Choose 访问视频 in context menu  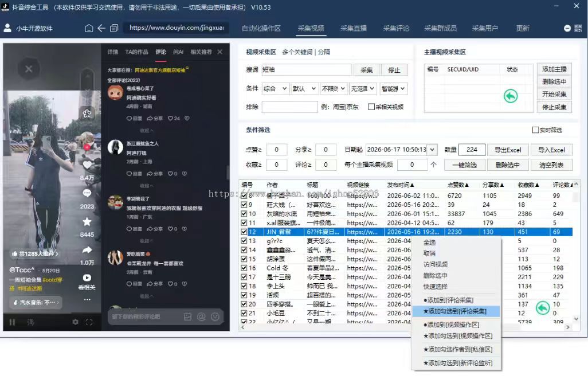[436, 264]
